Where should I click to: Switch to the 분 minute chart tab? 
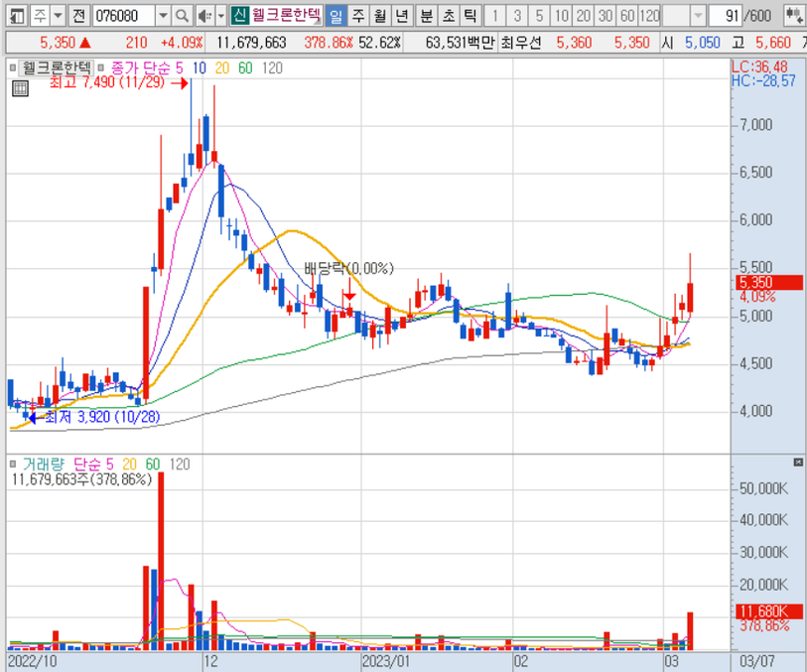(426, 16)
